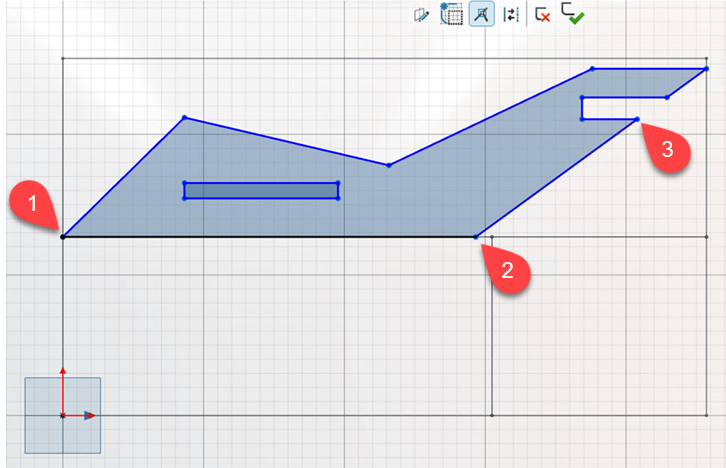This screenshot has width=726, height=468.
Task: Click inside the small inner rectangle region
Action: (x=261, y=191)
